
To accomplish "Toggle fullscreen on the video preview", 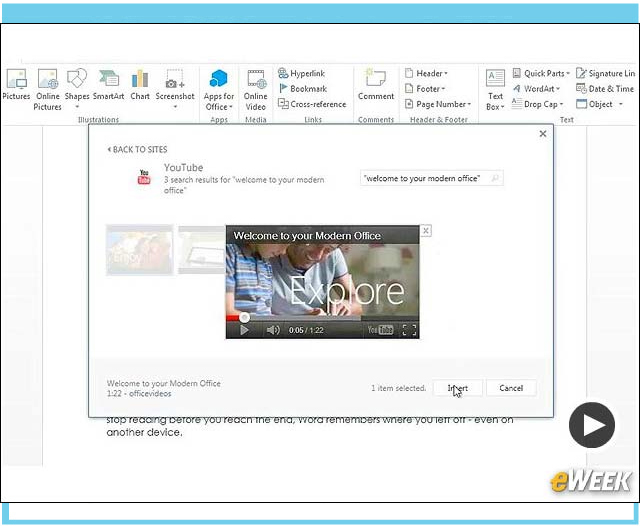I will tap(408, 330).
